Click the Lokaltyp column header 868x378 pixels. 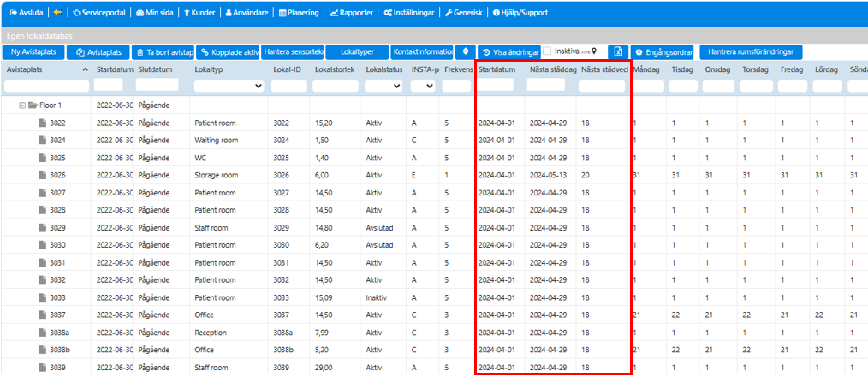pyautogui.click(x=209, y=69)
